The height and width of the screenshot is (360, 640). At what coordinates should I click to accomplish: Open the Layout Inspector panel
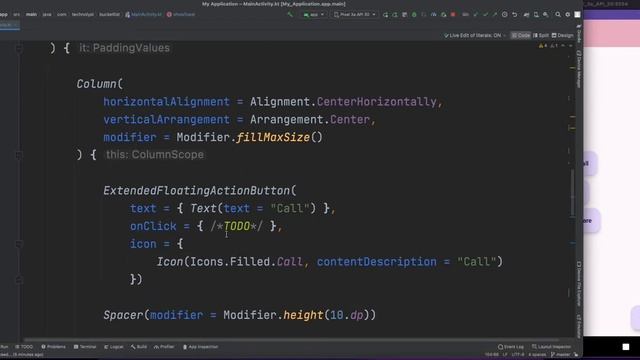[x=551, y=347]
